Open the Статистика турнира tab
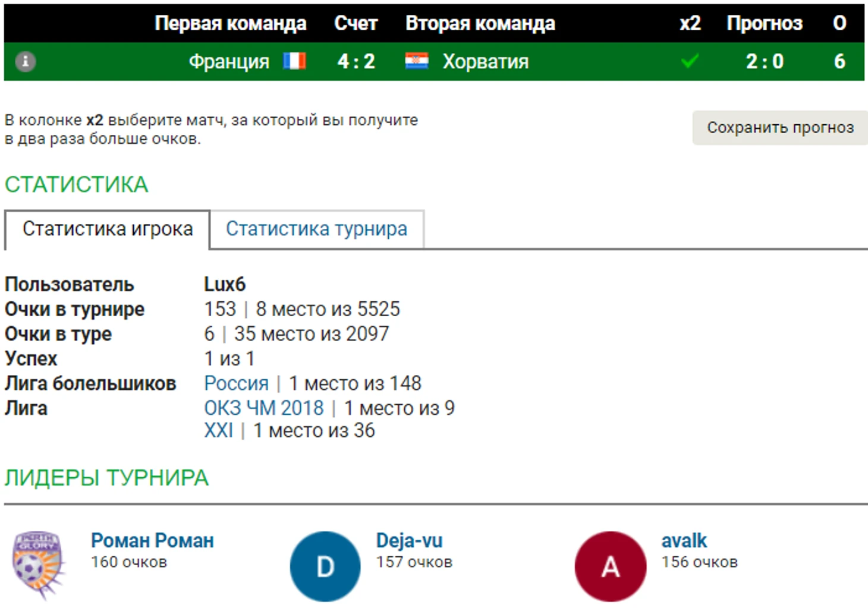Image resolution: width=868 pixels, height=608 pixels. pos(317,229)
